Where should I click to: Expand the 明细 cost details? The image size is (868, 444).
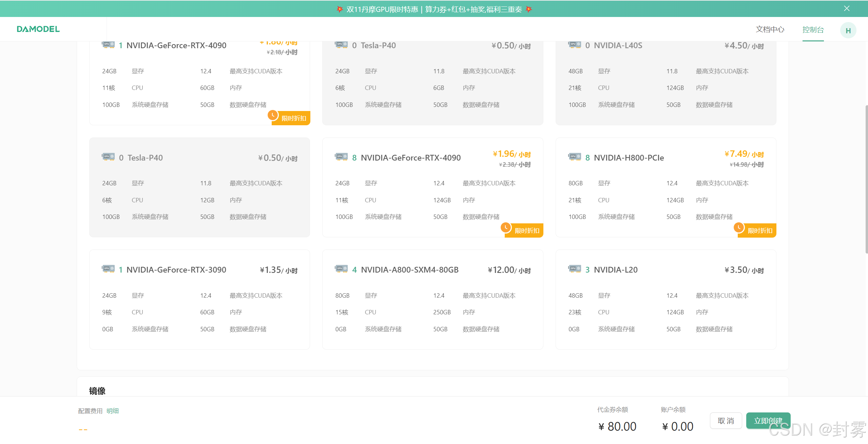113,411
